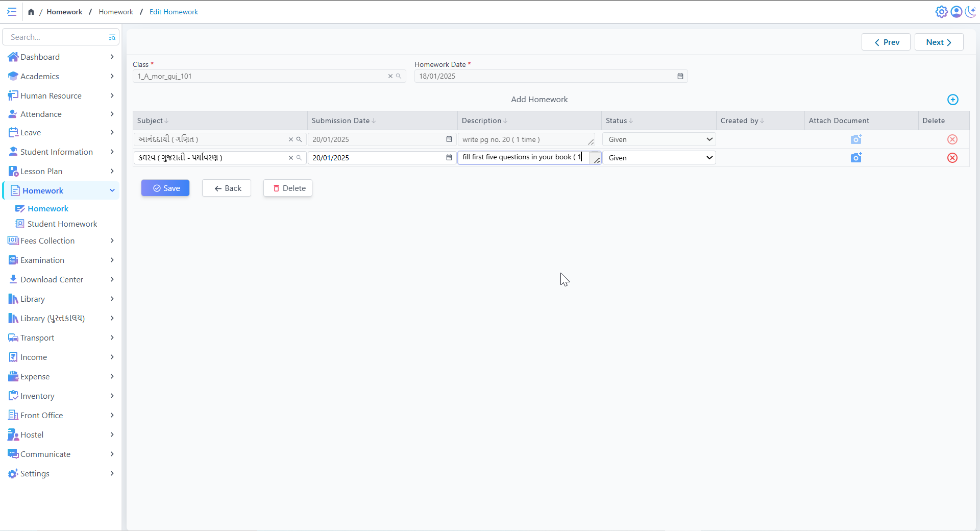Open Student Homework submenu item

click(x=62, y=224)
